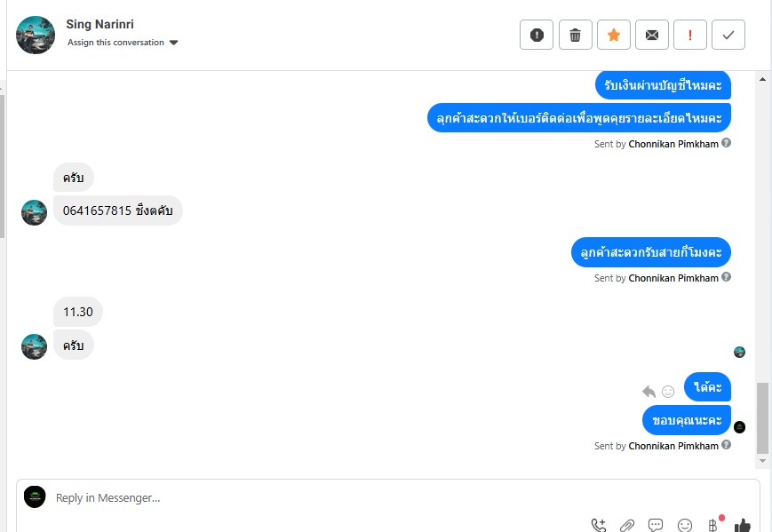Toggle the orange star follow-up flag
772x532 pixels.
coord(614,35)
